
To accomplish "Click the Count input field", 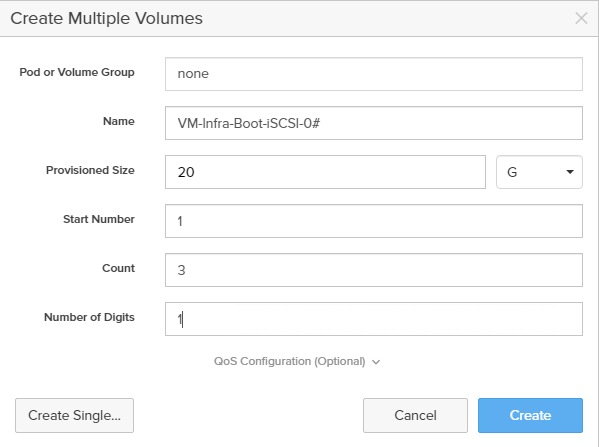I will click(374, 270).
